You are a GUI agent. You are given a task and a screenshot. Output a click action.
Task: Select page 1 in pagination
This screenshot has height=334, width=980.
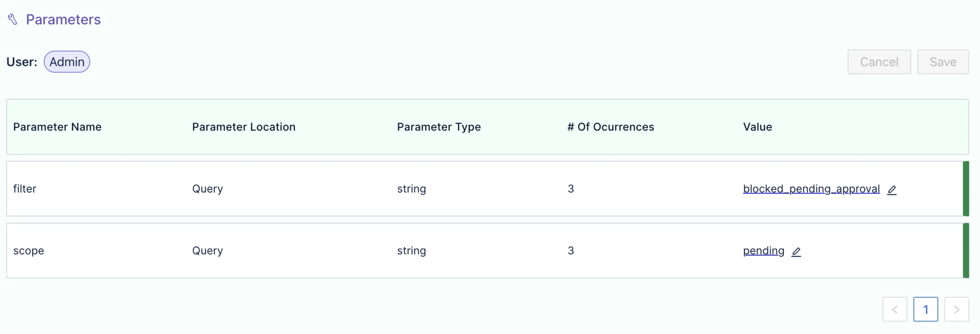click(925, 310)
